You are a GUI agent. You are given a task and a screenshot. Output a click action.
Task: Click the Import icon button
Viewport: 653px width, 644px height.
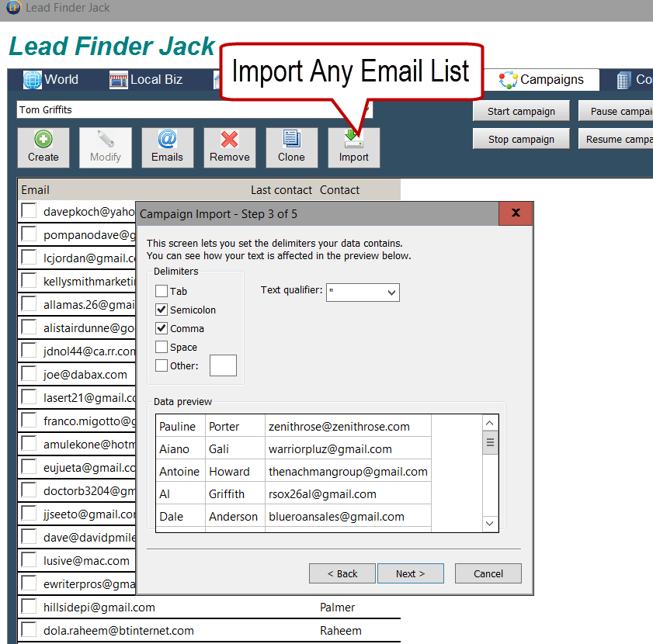[x=353, y=140]
